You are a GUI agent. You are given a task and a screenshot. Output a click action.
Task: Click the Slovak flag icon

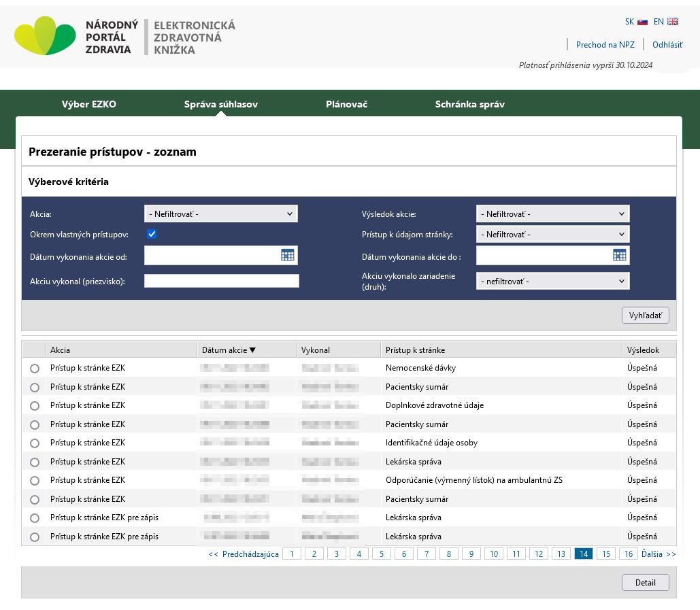tap(642, 22)
